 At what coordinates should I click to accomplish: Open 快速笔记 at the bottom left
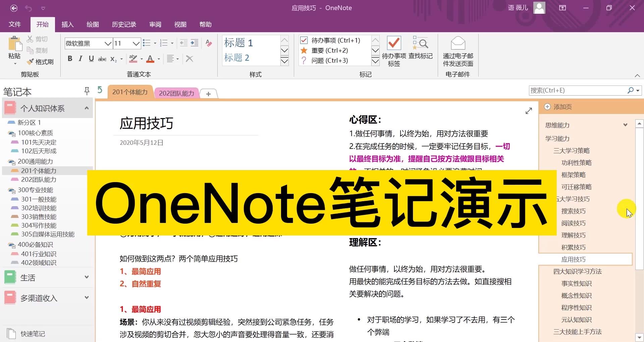(33, 333)
